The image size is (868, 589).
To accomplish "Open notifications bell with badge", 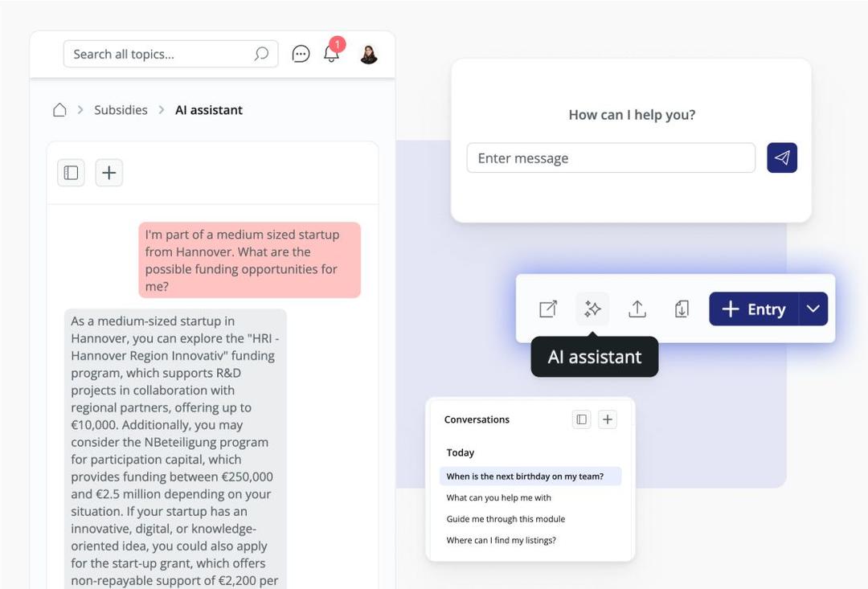I will 331,53.
